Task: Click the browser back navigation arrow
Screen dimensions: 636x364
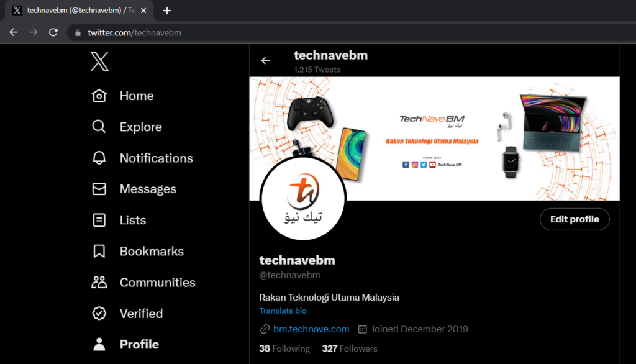Action: [x=13, y=32]
